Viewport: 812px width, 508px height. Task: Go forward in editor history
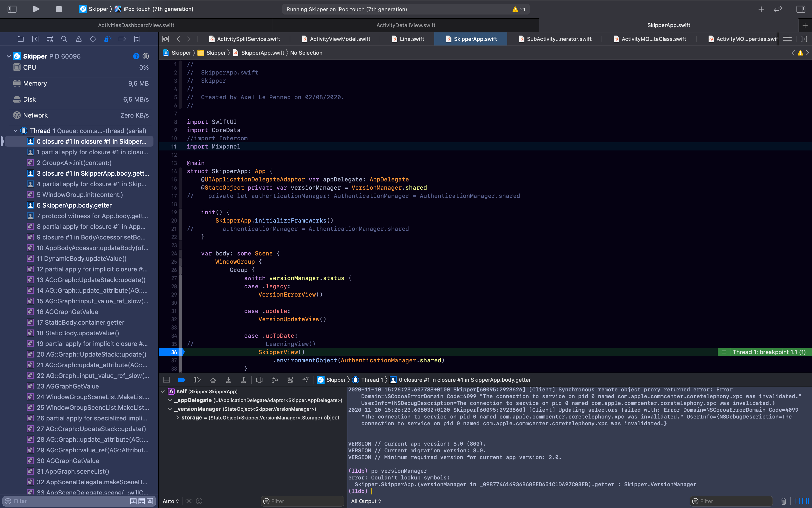[189, 39]
